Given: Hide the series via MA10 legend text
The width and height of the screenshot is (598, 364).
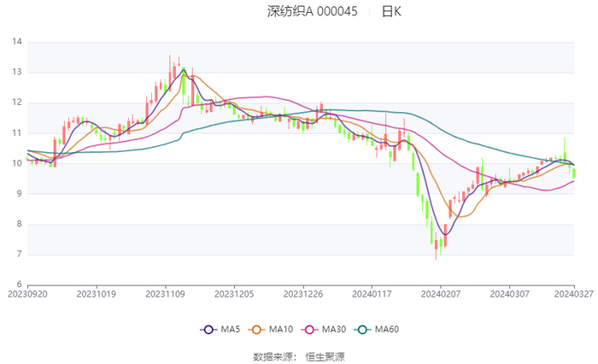Looking at the screenshot, I should pos(281,330).
